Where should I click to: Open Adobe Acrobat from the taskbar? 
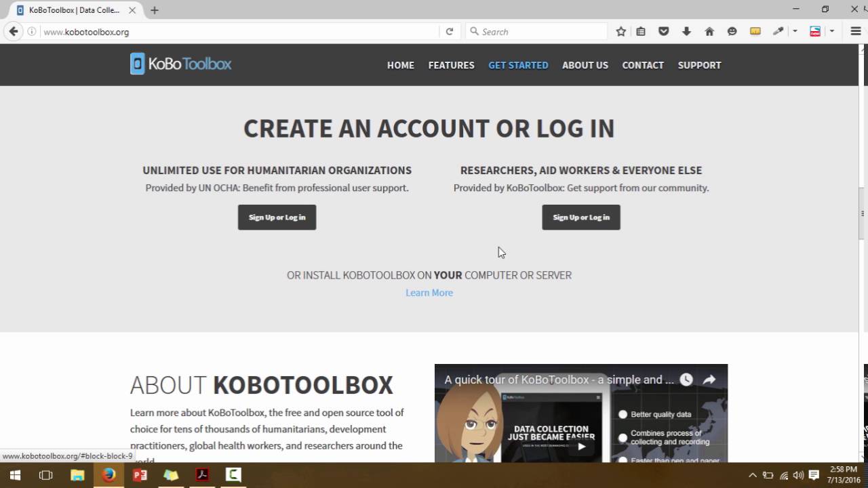point(202,475)
